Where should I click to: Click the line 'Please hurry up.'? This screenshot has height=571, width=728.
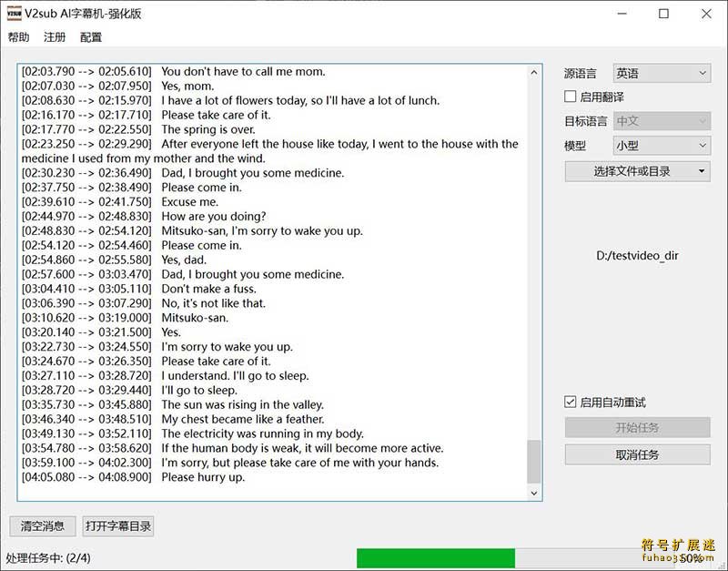[x=203, y=477]
